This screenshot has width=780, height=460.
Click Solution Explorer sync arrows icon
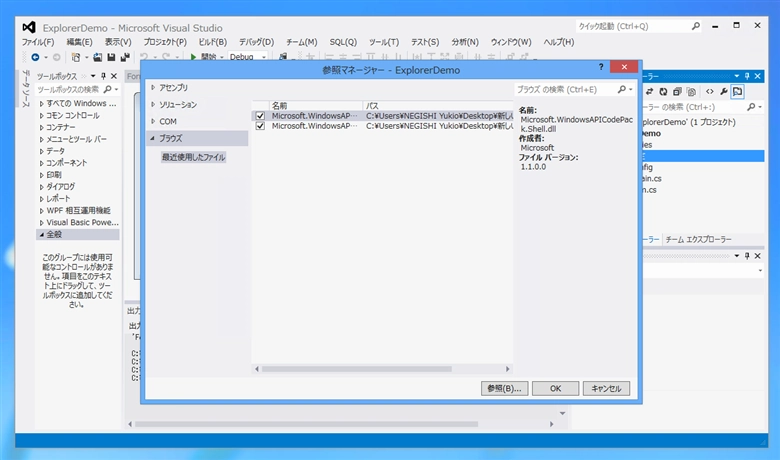pos(650,92)
